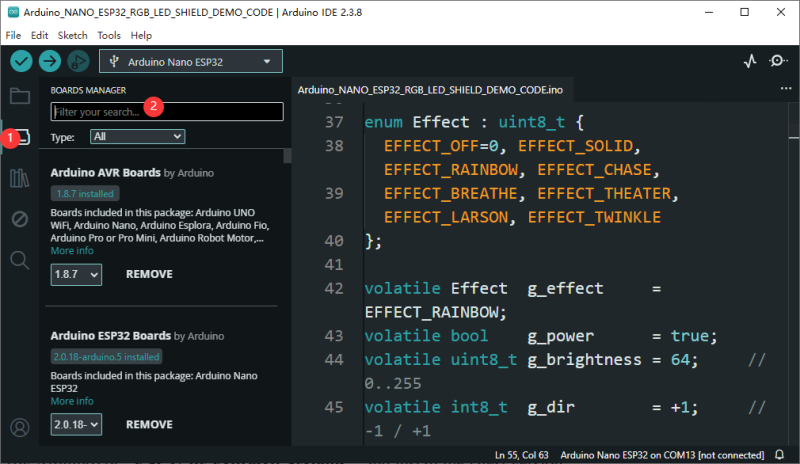The image size is (800, 464).
Task: Open the Sketchbook folder icon
Action: coord(20,96)
